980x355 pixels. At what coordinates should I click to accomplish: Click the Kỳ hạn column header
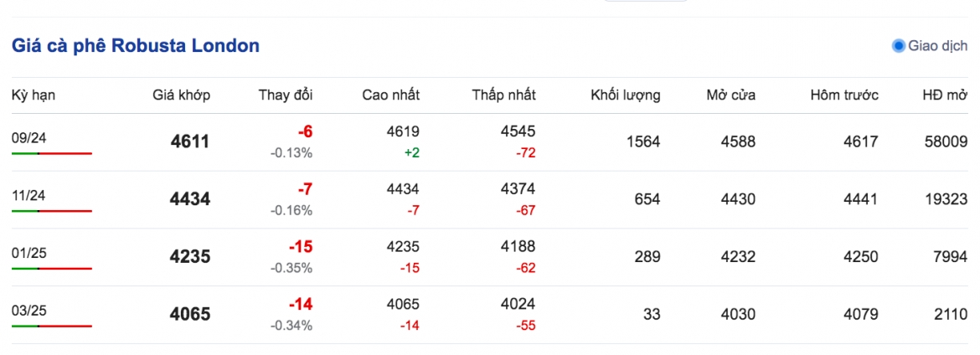pyautogui.click(x=34, y=95)
